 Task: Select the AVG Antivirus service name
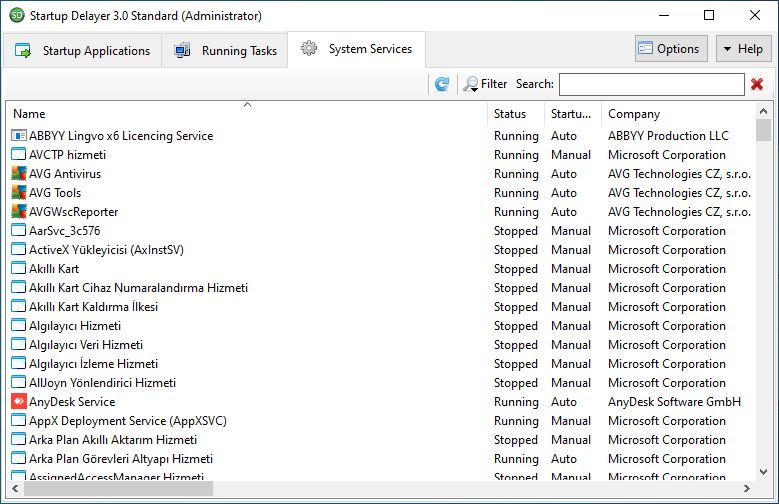pos(65,173)
